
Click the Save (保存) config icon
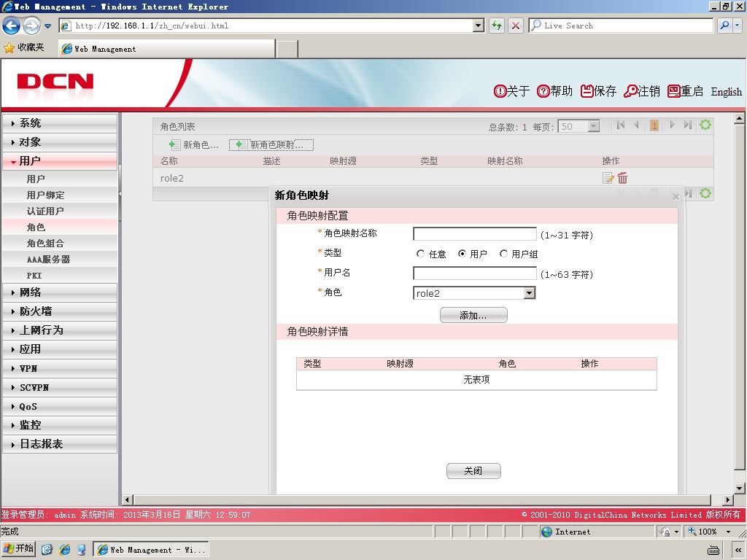598,91
